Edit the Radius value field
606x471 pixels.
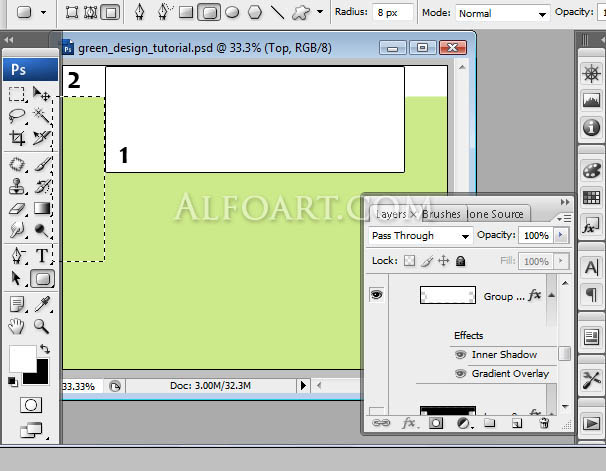click(x=392, y=13)
